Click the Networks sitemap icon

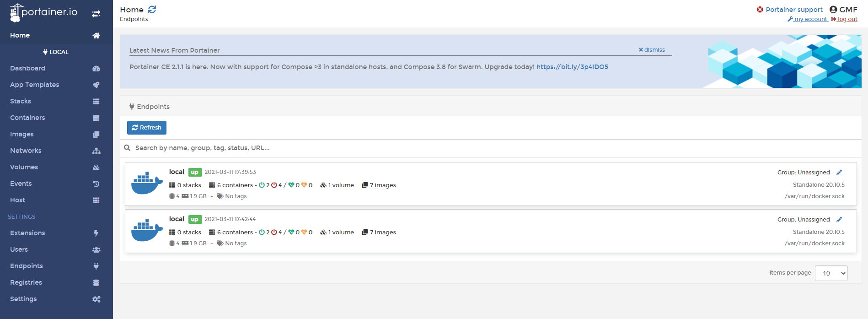[96, 151]
